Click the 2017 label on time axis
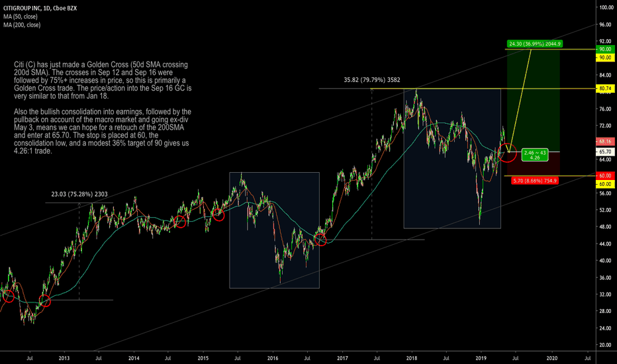 click(342, 358)
